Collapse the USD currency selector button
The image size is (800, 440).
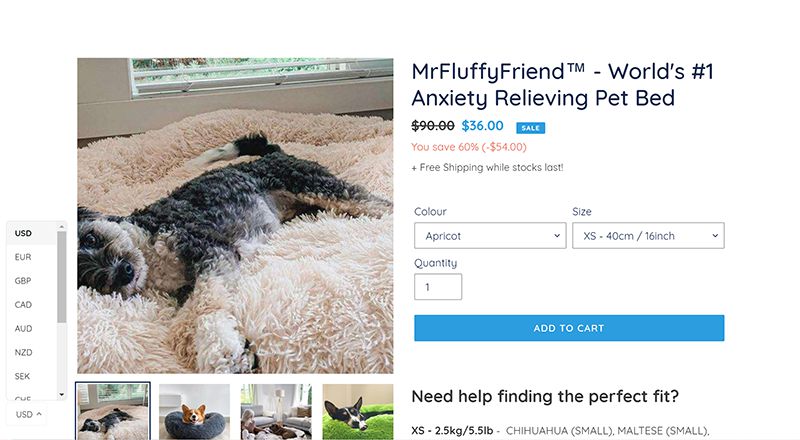coord(29,413)
